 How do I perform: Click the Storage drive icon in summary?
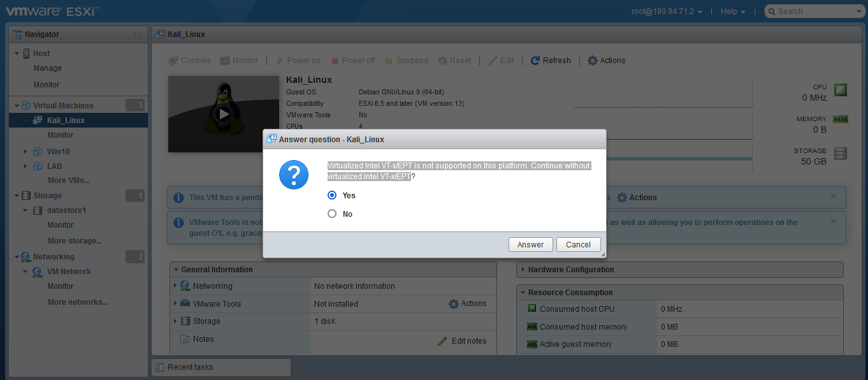(841, 153)
